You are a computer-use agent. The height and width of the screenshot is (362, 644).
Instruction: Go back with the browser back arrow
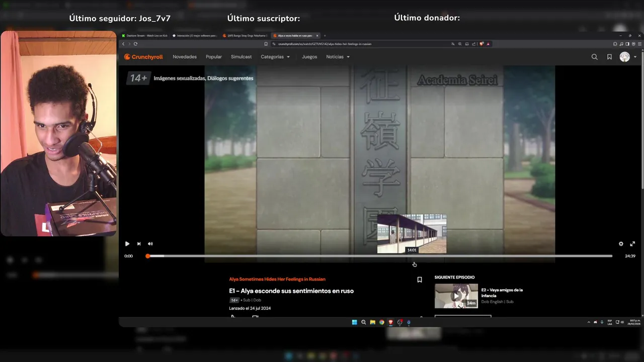[123, 44]
